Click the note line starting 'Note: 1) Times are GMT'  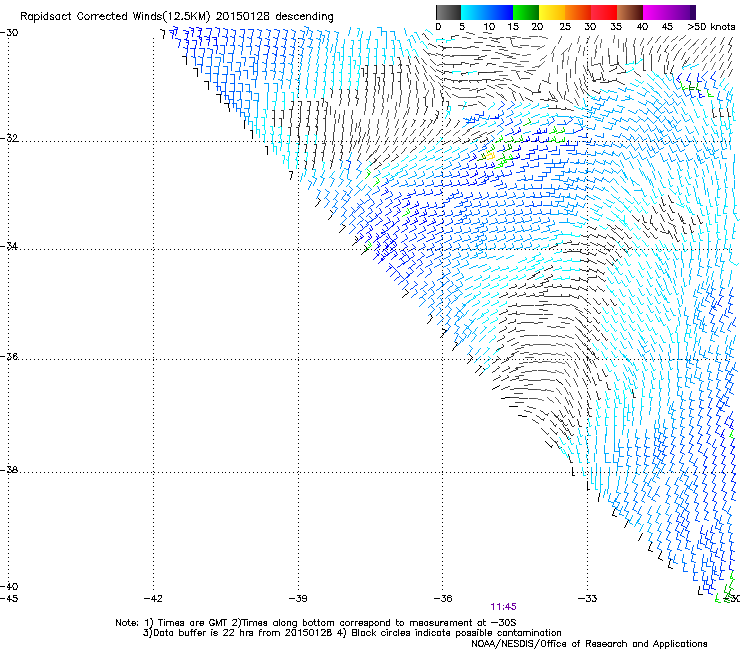pos(316,623)
